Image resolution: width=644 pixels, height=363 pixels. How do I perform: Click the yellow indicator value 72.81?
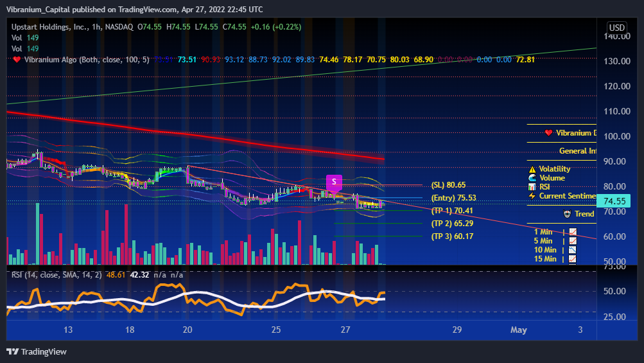525,60
